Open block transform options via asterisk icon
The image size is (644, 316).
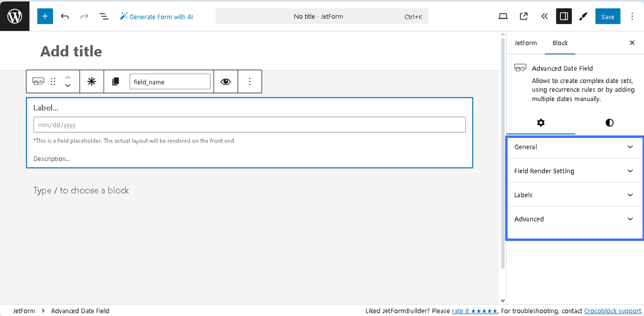point(91,81)
